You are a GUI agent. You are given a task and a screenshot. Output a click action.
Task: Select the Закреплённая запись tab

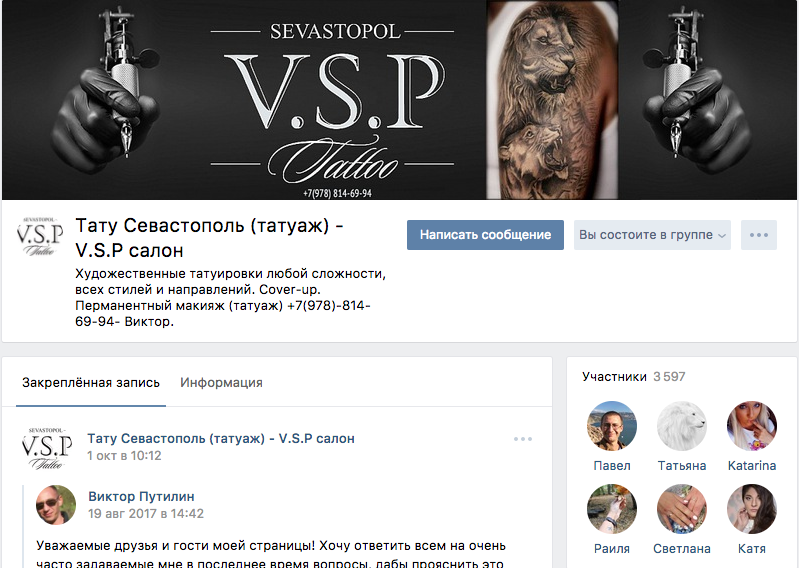pyautogui.click(x=91, y=383)
